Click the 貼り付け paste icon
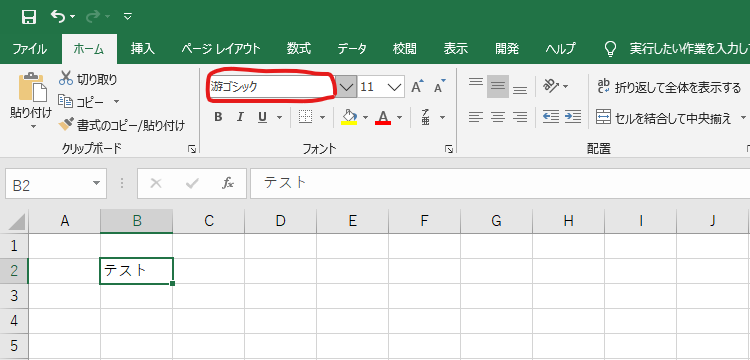The height and width of the screenshot is (360, 750). (32, 88)
